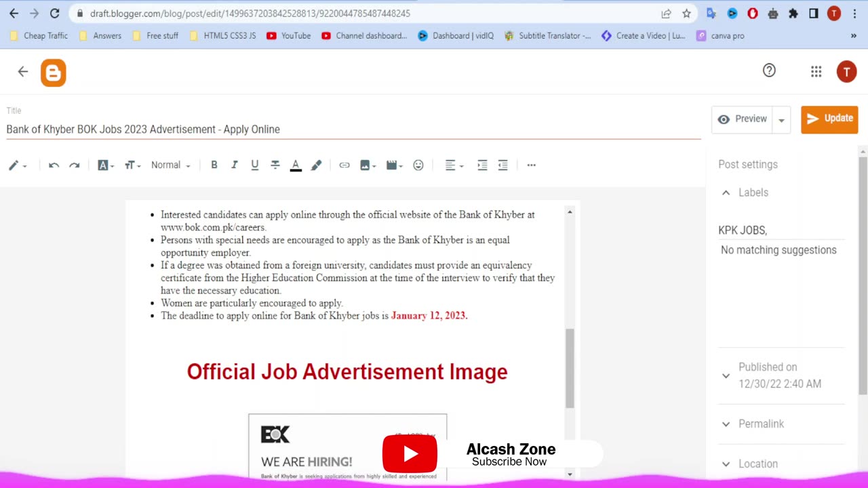Toggle underline formatting
This screenshot has height=488, width=868.
coord(255,165)
